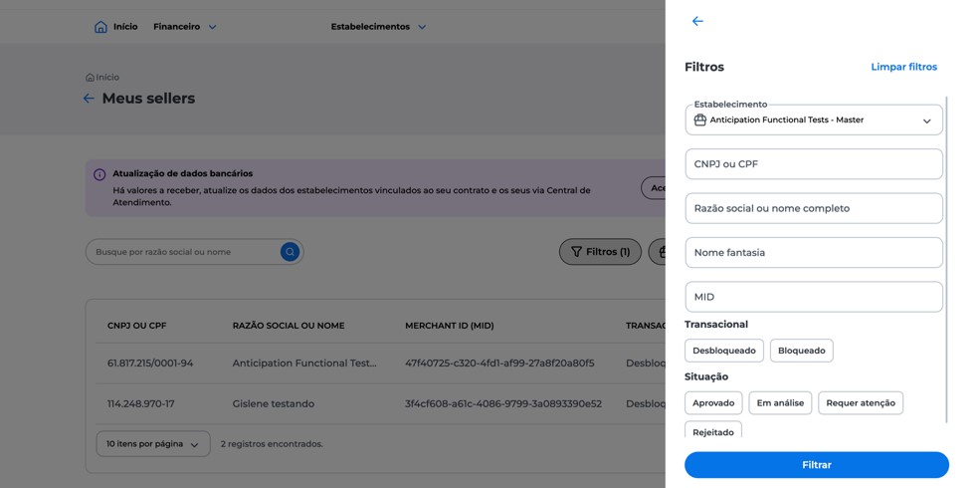Viewport: 980px width, 488px height.
Task: Click the filter panel vertical scrollbar
Action: click(946, 260)
